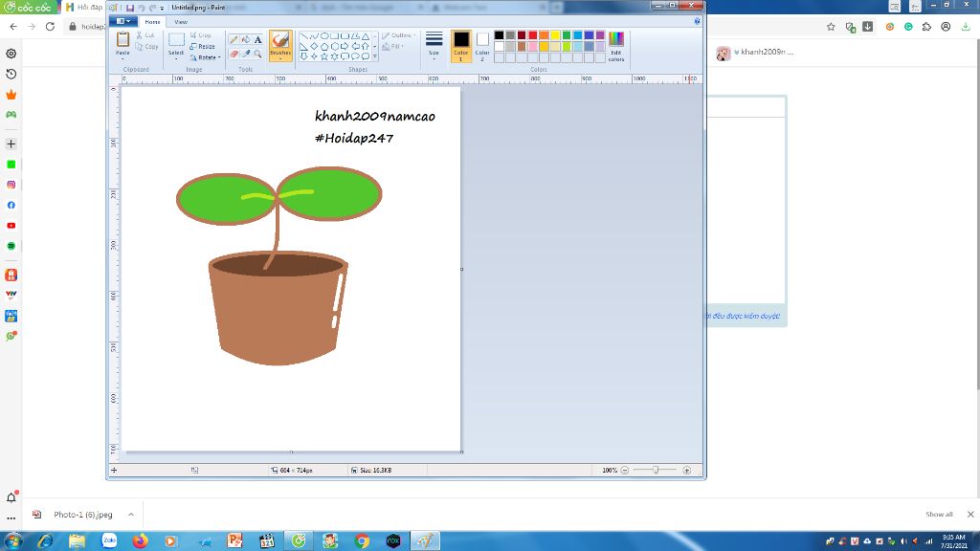Open PowerPoint from the Windows taskbar
This screenshot has width=980, height=551.
[x=235, y=540]
